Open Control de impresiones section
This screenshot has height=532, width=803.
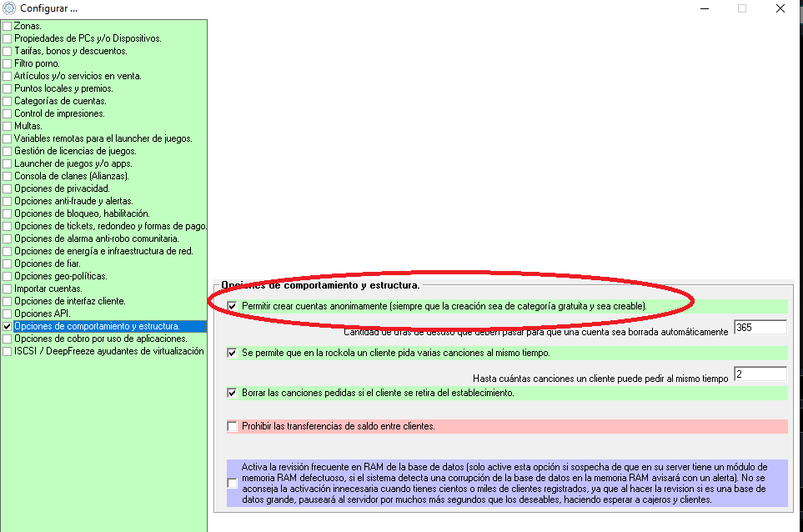[x=59, y=113]
